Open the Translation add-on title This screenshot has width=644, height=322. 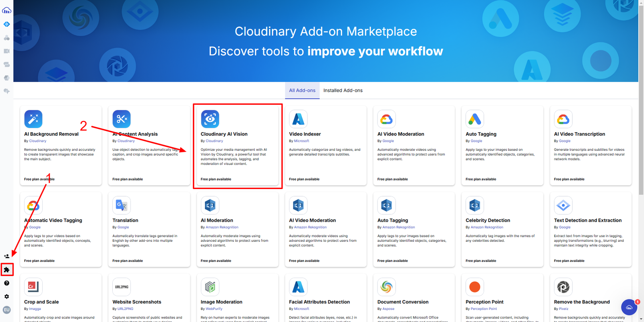pyautogui.click(x=125, y=220)
